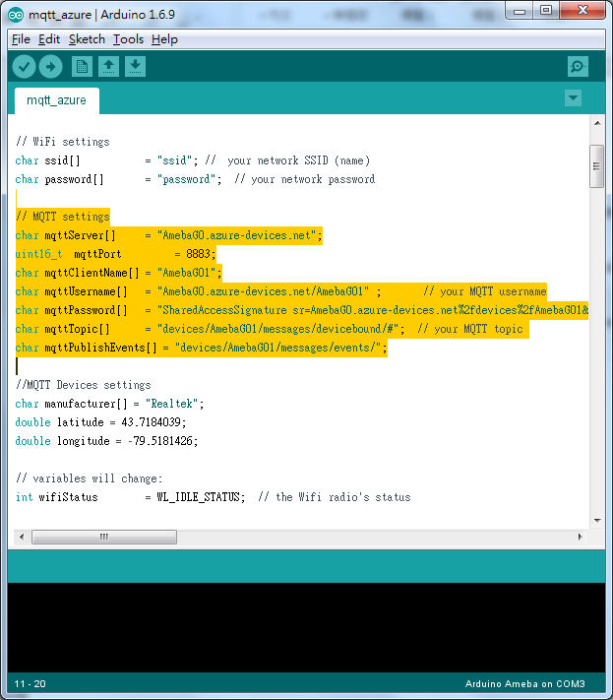The height and width of the screenshot is (700, 613).
Task: Click the "// the Wifi radio's status" comment
Action: click(x=335, y=497)
